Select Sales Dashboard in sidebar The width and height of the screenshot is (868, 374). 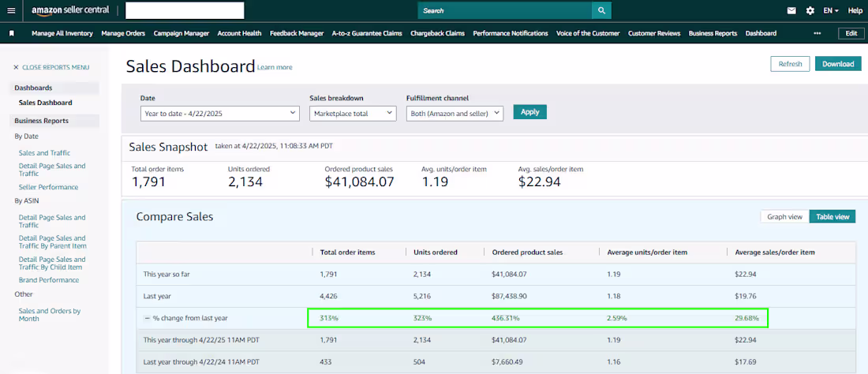click(x=46, y=103)
